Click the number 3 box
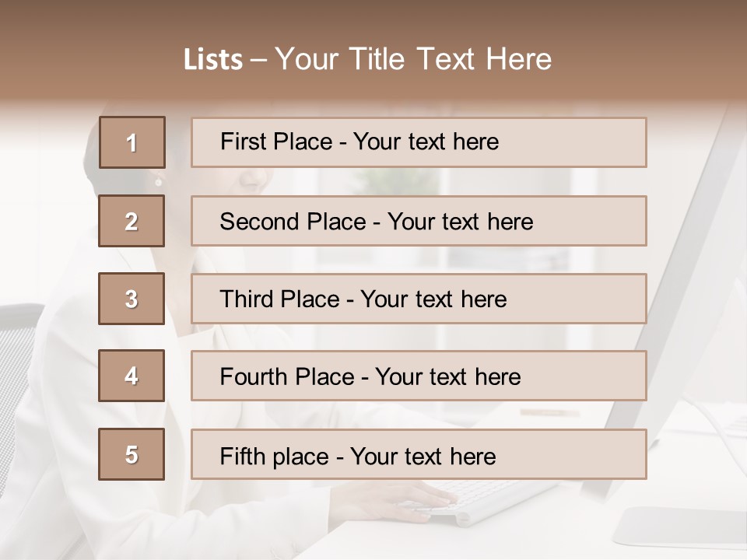This screenshot has height=560, width=747. coord(132,299)
